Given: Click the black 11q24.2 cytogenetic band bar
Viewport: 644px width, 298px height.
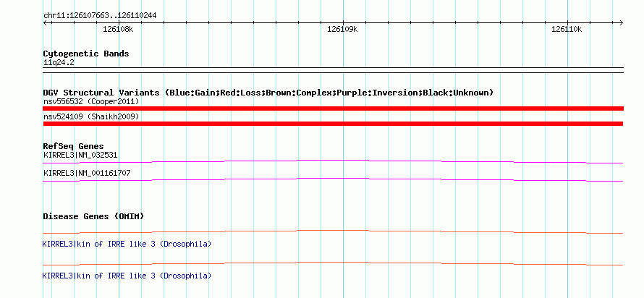Looking at the screenshot, I should (333, 70).
